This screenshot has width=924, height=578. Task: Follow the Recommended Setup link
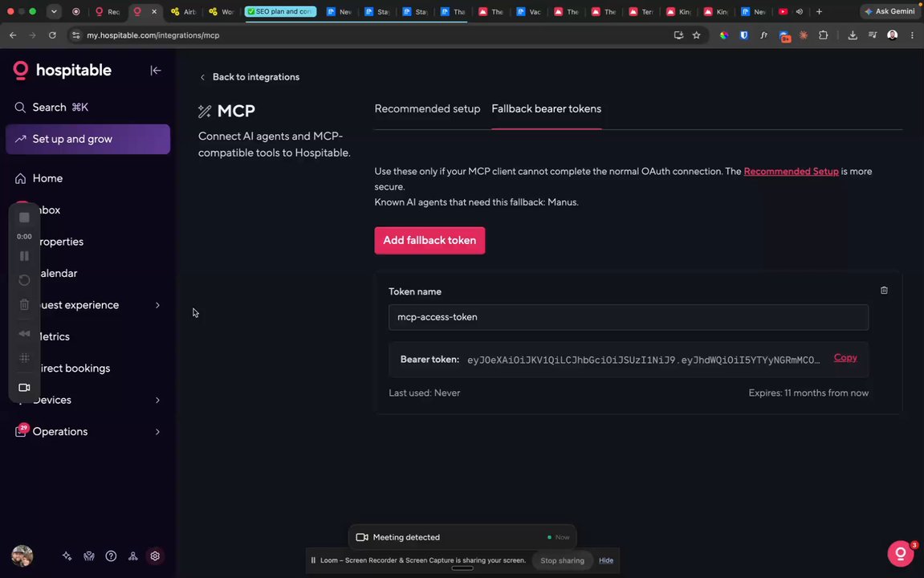[x=791, y=172]
